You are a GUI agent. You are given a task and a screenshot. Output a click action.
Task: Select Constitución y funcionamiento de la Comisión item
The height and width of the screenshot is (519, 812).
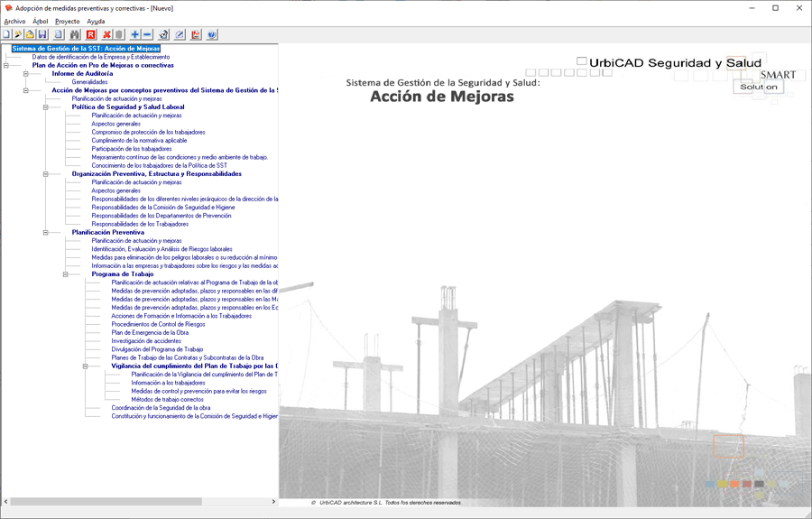coord(194,416)
